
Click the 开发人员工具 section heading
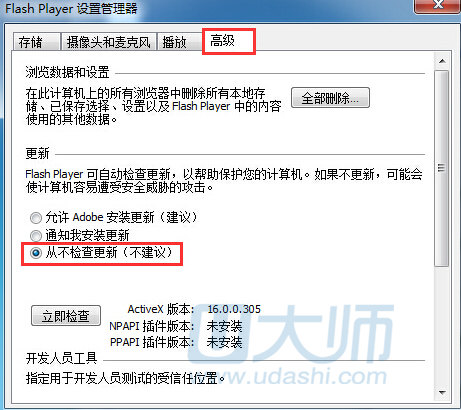pyautogui.click(x=61, y=358)
